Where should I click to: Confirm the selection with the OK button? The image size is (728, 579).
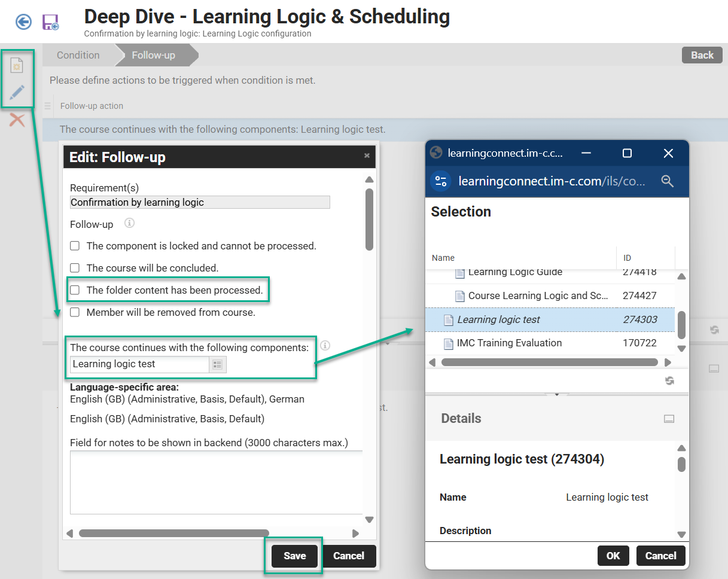click(x=613, y=556)
